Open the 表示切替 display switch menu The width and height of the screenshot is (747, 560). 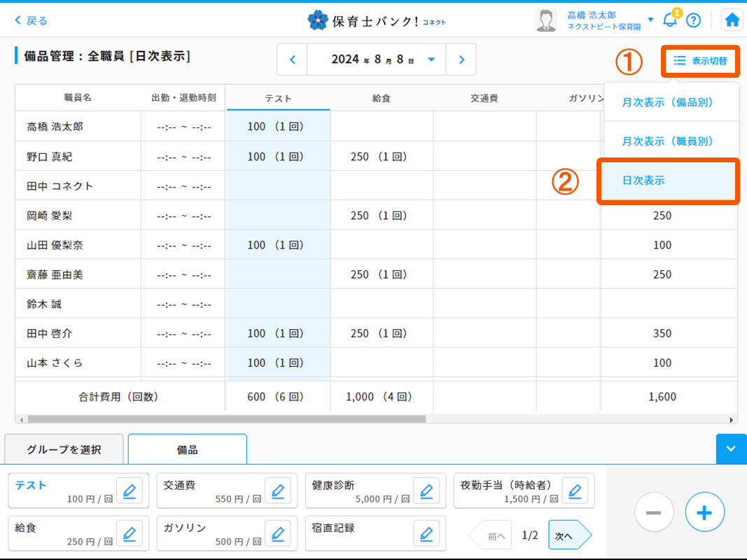pyautogui.click(x=700, y=61)
